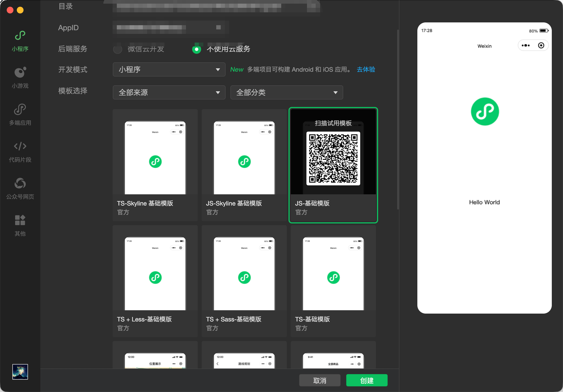The image size is (563, 392).
Task: Click the user avatar at bottom left
Action: (20, 372)
